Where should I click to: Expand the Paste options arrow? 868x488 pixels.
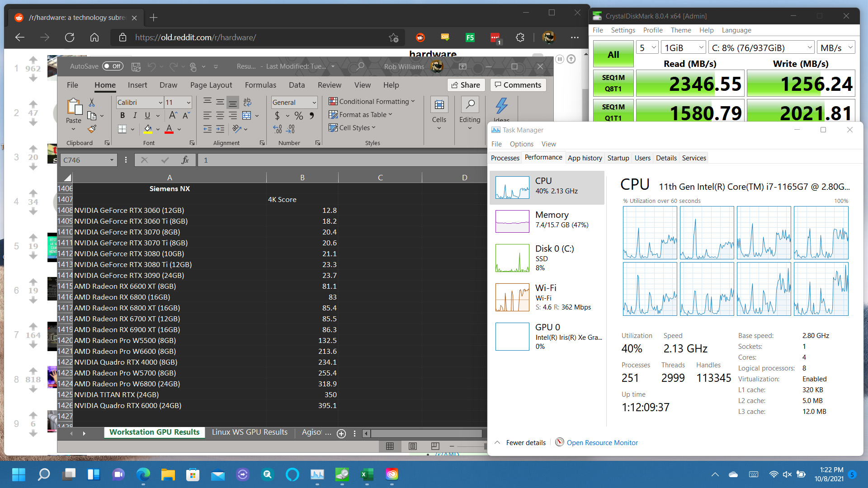[x=73, y=129]
